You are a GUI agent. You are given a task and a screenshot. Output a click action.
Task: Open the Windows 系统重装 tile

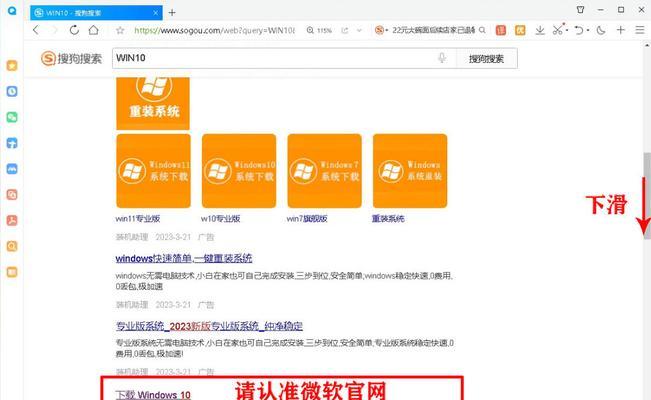(x=410, y=171)
